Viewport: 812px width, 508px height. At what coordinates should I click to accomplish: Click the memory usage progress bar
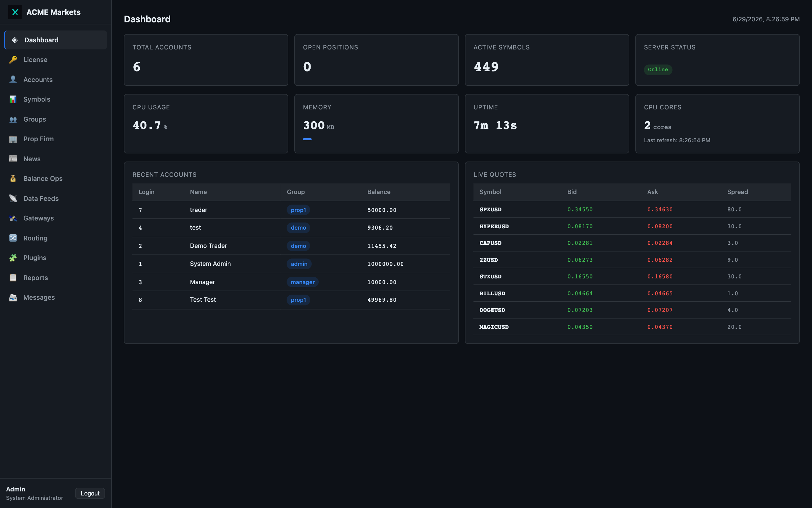[307, 139]
